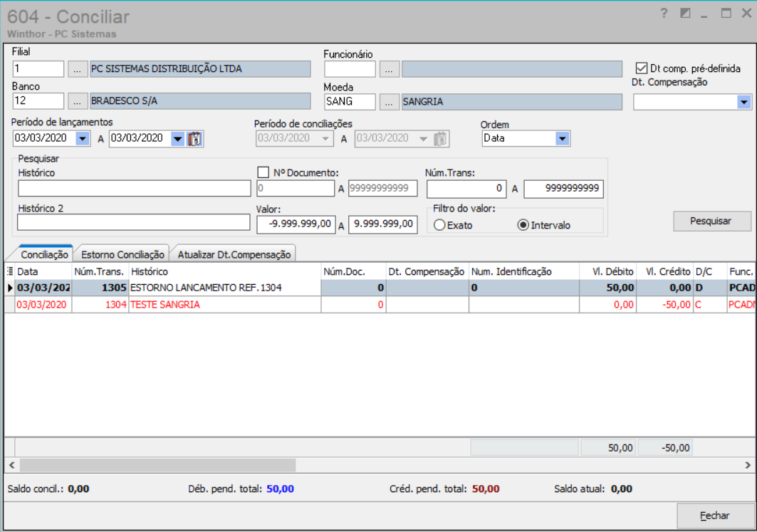Open the Atualizar Dt.Compensação tab
The image size is (757, 532).
click(x=234, y=254)
